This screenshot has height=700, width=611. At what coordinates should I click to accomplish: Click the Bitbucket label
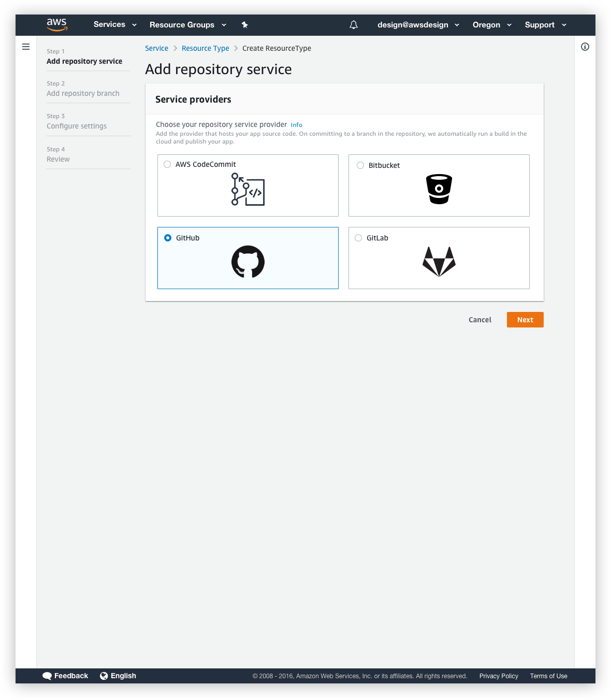pos(384,165)
